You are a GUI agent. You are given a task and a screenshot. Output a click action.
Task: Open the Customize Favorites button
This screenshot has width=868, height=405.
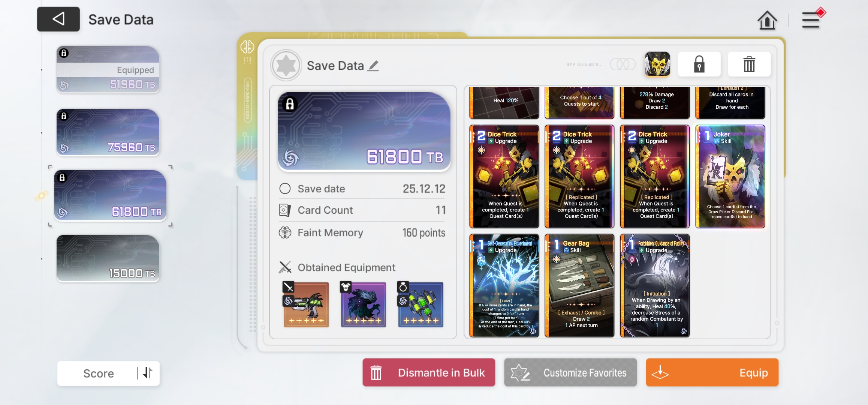[x=570, y=372]
